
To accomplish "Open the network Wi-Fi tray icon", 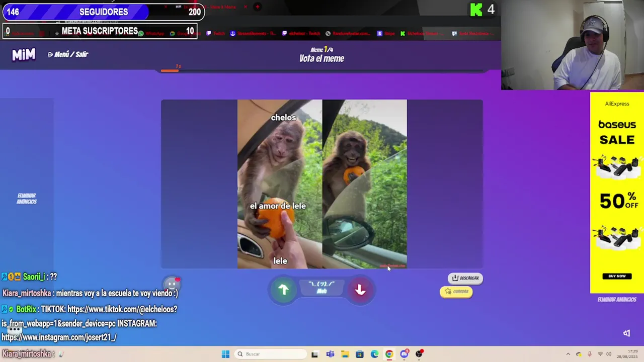I will (x=600, y=354).
